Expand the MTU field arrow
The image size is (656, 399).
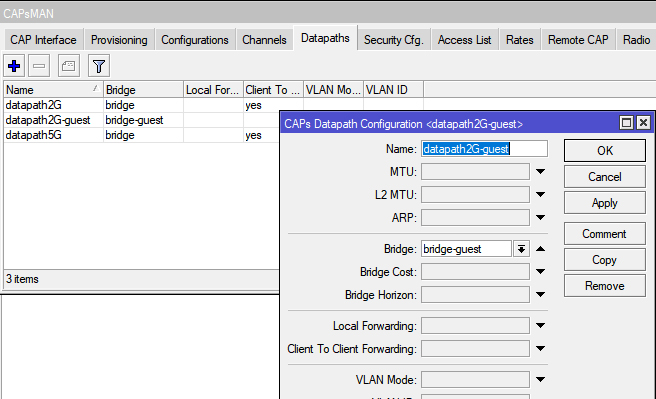[541, 171]
